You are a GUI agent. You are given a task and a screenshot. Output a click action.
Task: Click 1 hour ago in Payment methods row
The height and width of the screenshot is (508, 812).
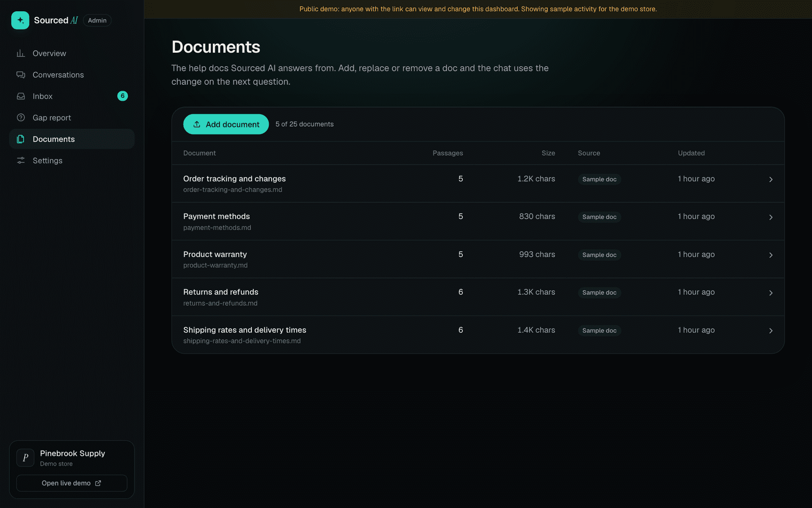tap(696, 216)
